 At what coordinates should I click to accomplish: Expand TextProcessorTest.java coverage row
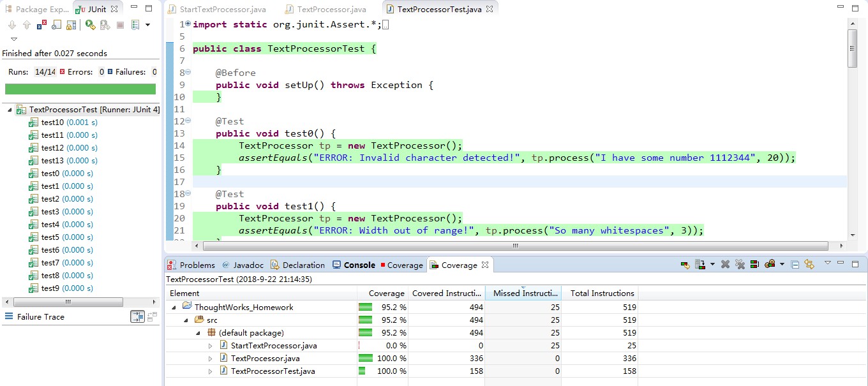click(x=211, y=371)
